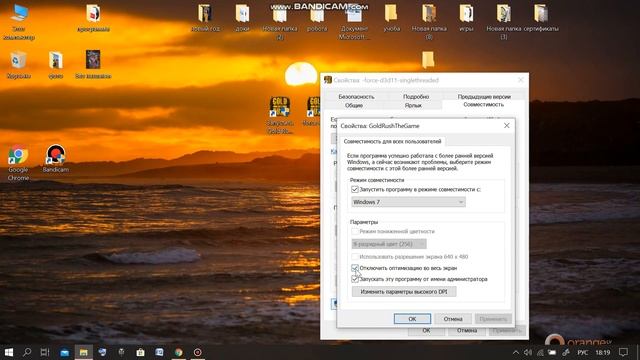Select the unlabeled folder below 'Новая папка (8)'
The width and height of the screenshot is (640, 360).
428,60
